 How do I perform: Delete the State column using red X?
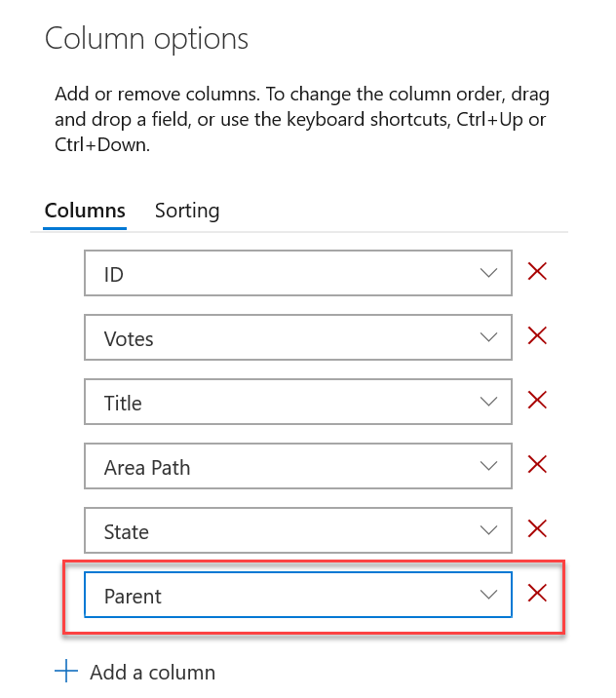coord(536,528)
